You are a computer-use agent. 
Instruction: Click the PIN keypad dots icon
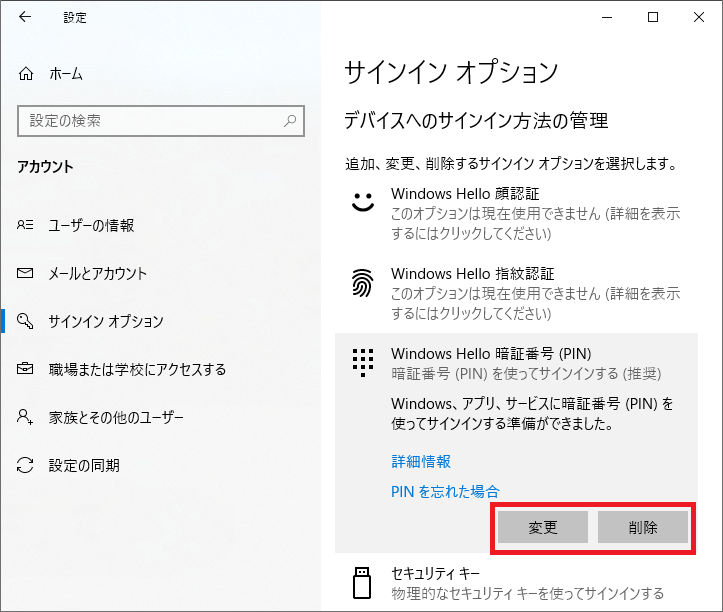click(363, 362)
